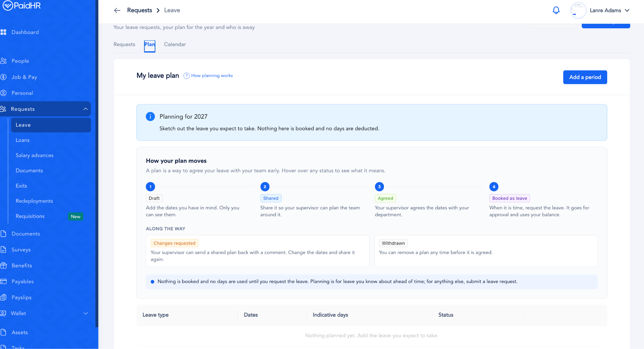Click the PaidHR logo
This screenshot has width=644, height=349.
click(x=21, y=6)
